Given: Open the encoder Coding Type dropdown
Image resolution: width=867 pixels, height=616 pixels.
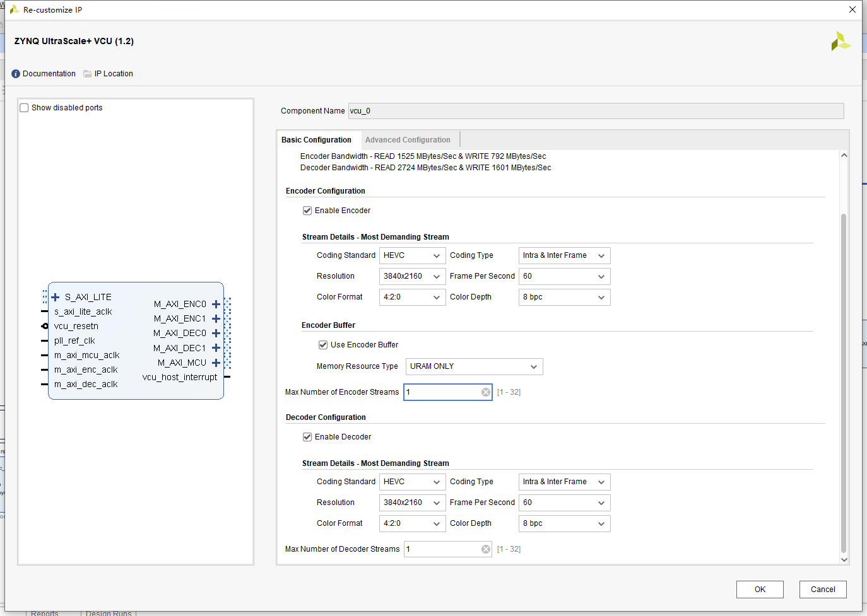Looking at the screenshot, I should pos(564,255).
